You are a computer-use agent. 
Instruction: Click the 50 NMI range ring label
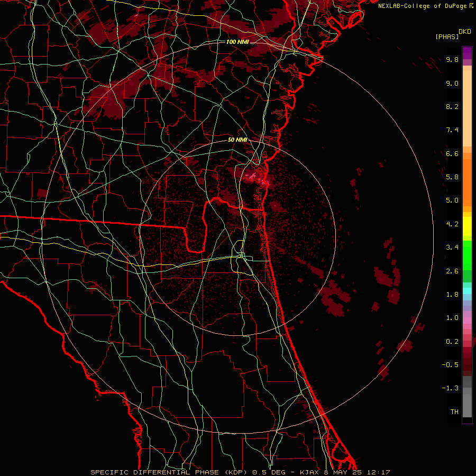point(237,140)
